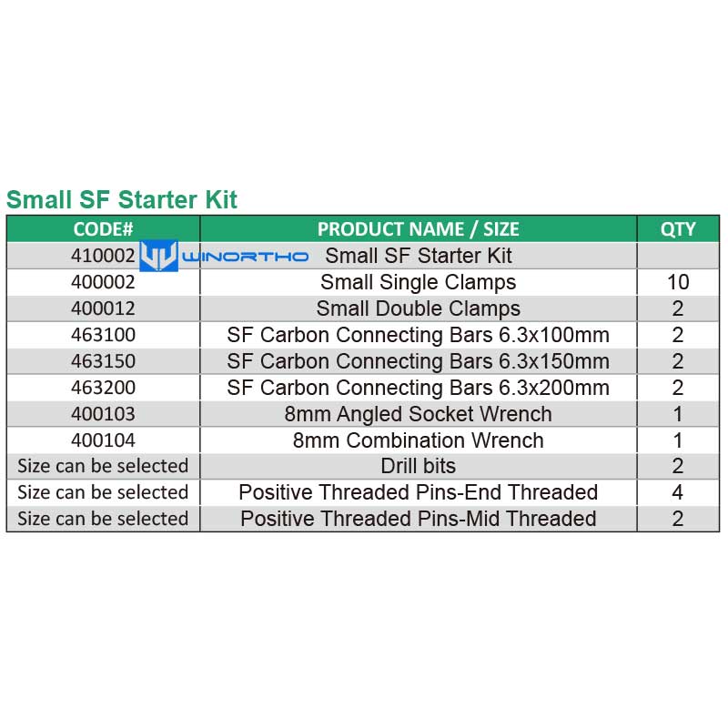Click the WINORTHO watermark text
The width and height of the screenshot is (728, 728).
pos(245,257)
